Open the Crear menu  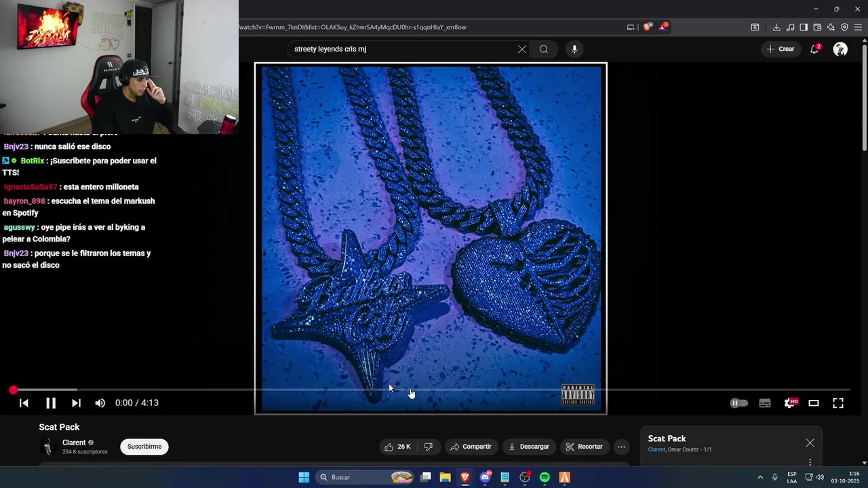point(781,49)
